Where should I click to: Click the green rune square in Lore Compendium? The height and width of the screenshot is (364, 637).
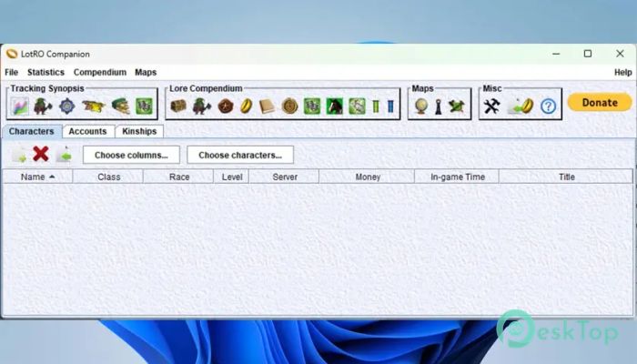pyautogui.click(x=312, y=106)
